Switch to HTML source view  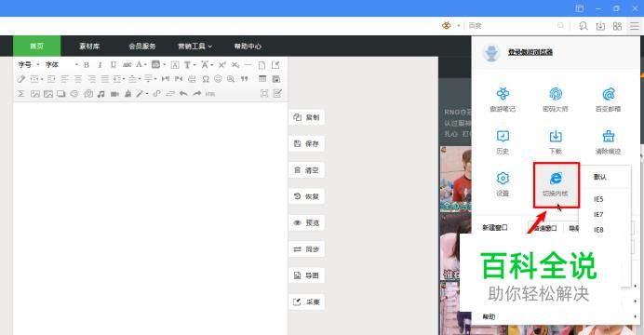click(x=210, y=94)
